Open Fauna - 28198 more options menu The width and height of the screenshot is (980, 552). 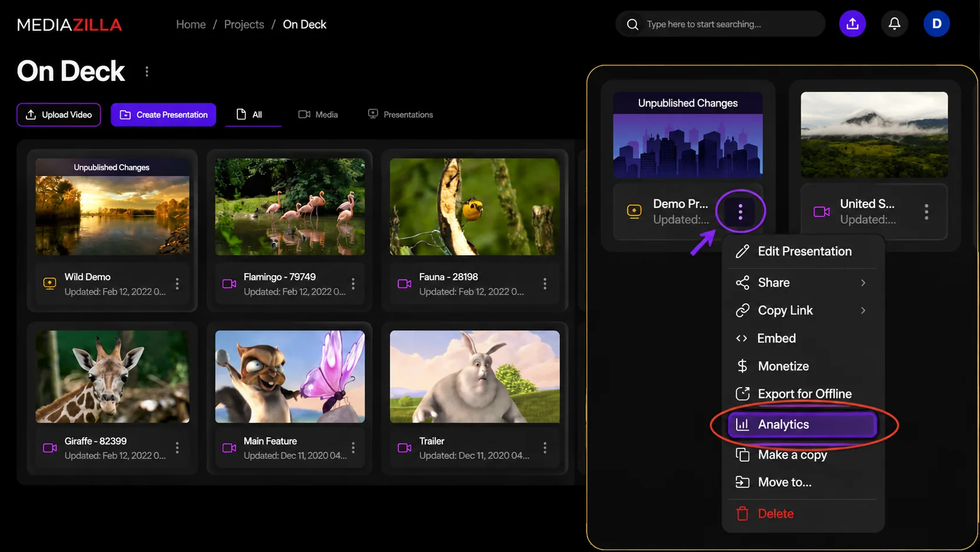pyautogui.click(x=545, y=284)
